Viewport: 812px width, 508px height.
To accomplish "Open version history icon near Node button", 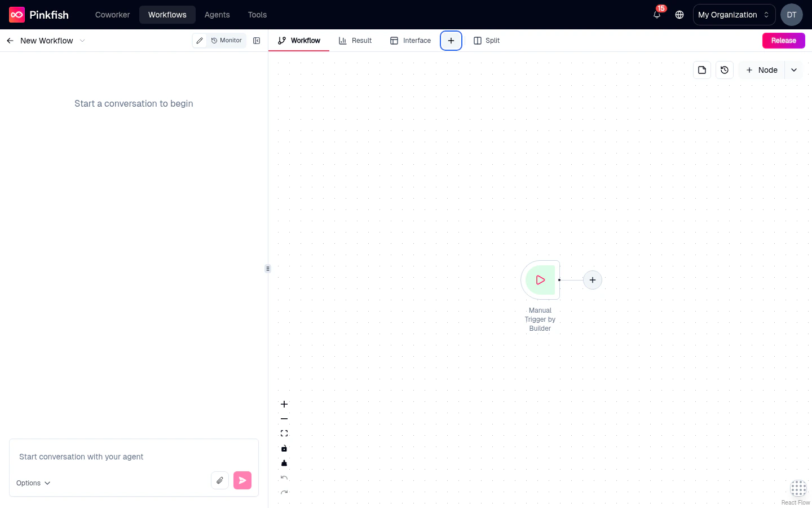I will coord(725,70).
